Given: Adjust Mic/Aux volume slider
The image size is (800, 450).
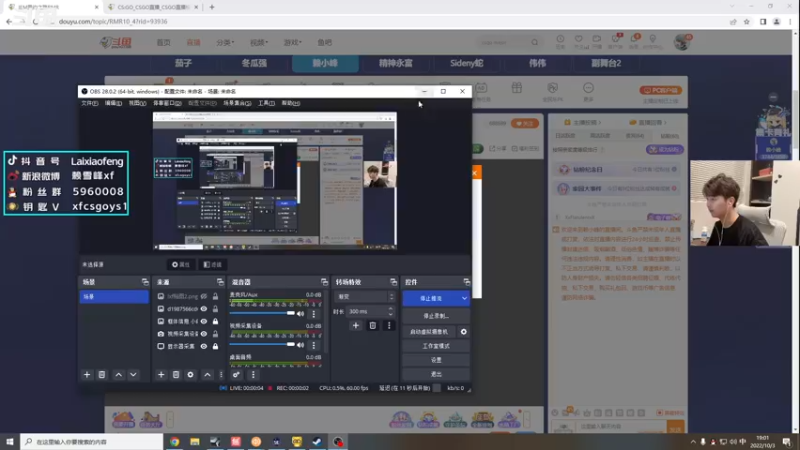Looking at the screenshot, I should (262, 313).
